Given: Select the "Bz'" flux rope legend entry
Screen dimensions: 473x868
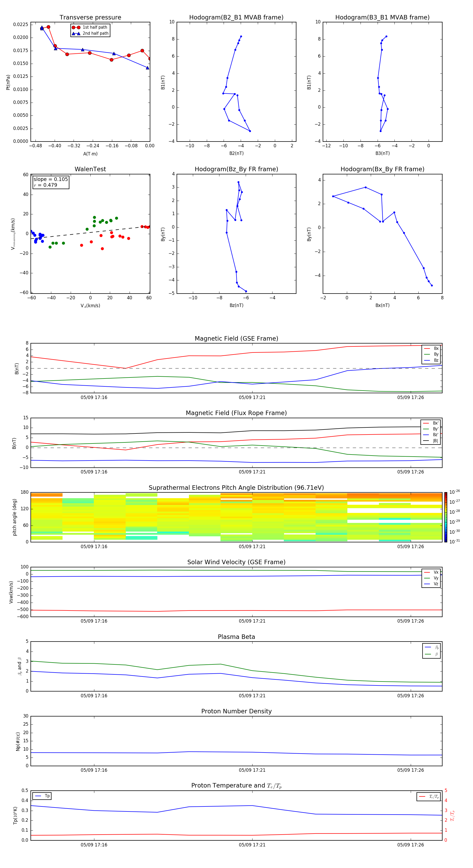Looking at the screenshot, I should coord(431,435).
